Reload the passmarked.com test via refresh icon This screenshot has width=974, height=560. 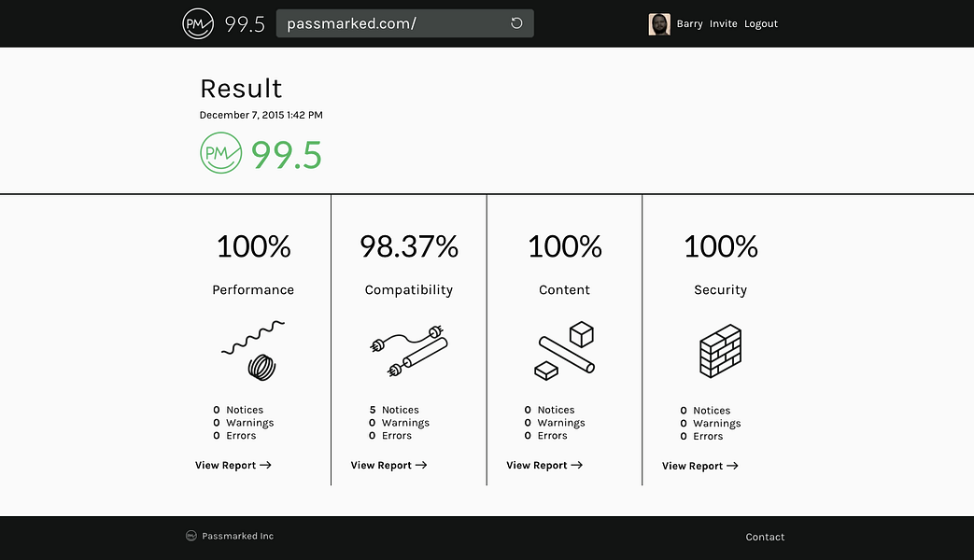tap(516, 23)
